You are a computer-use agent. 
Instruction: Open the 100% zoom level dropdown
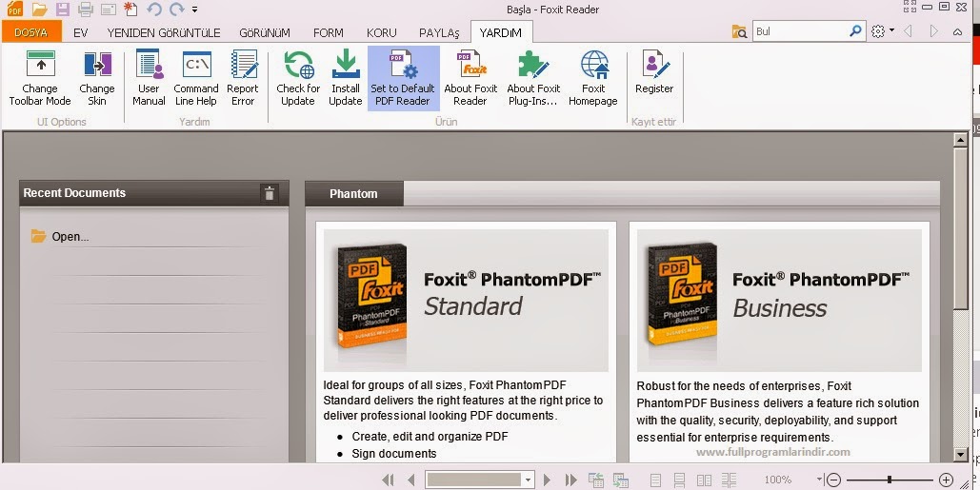tap(819, 480)
